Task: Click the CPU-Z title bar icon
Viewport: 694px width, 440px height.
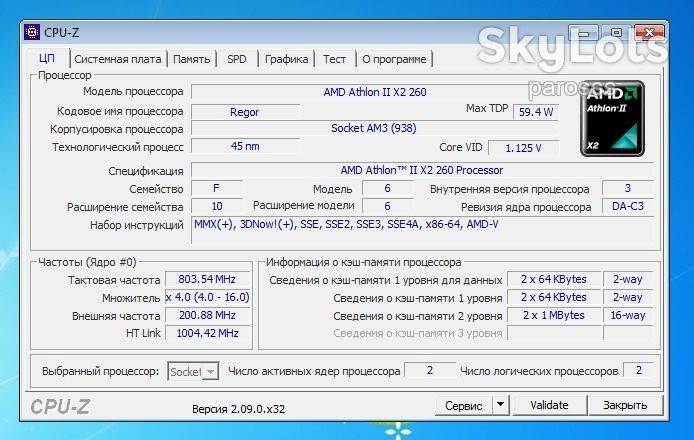Action: click(x=32, y=32)
